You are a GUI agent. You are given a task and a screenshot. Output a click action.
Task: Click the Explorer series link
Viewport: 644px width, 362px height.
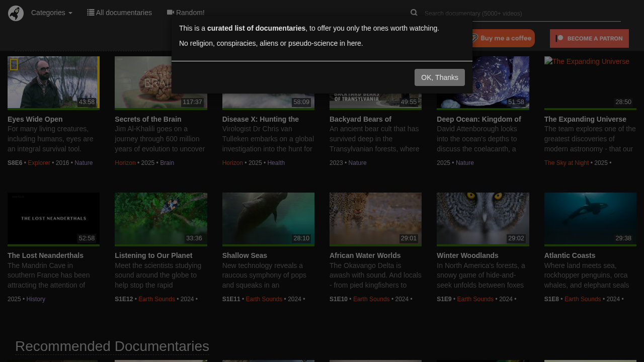tap(39, 163)
